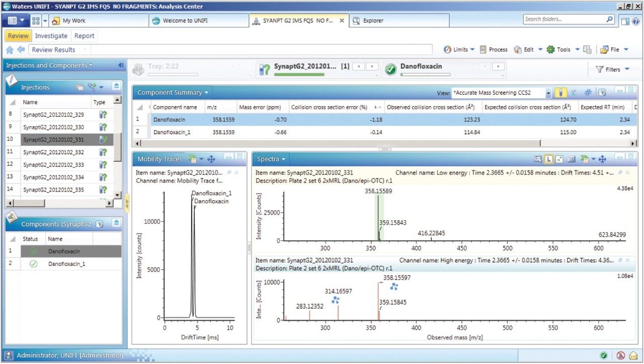Open the help icon at top right
The image size is (644, 364).
(636, 21)
